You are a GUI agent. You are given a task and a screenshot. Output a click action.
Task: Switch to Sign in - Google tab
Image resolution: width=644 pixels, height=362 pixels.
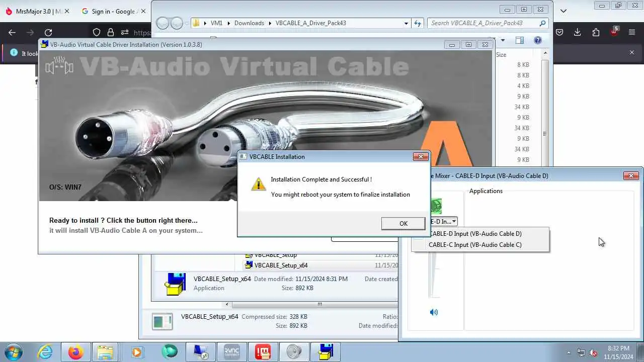point(113,11)
